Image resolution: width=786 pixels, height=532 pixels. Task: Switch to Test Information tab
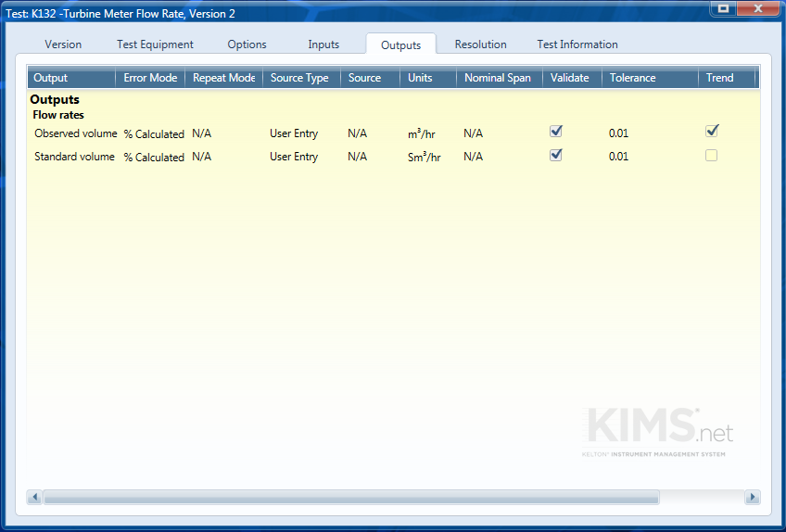click(x=577, y=44)
